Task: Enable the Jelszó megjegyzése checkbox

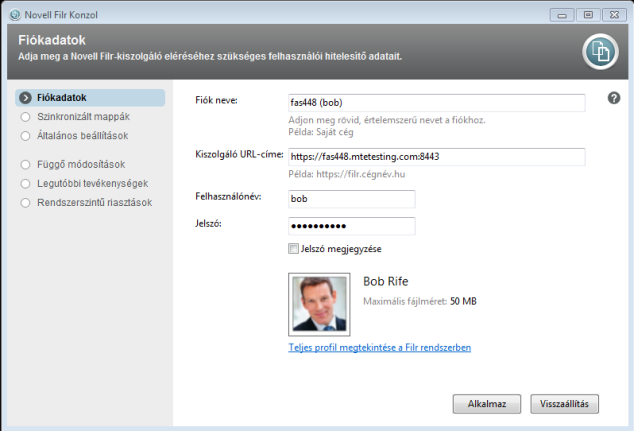Action: pos(293,248)
